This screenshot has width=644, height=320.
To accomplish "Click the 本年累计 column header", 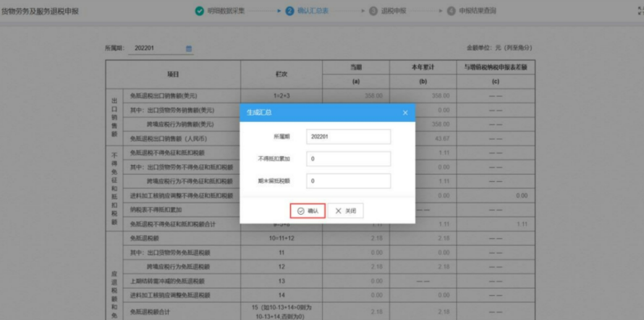I will (423, 67).
